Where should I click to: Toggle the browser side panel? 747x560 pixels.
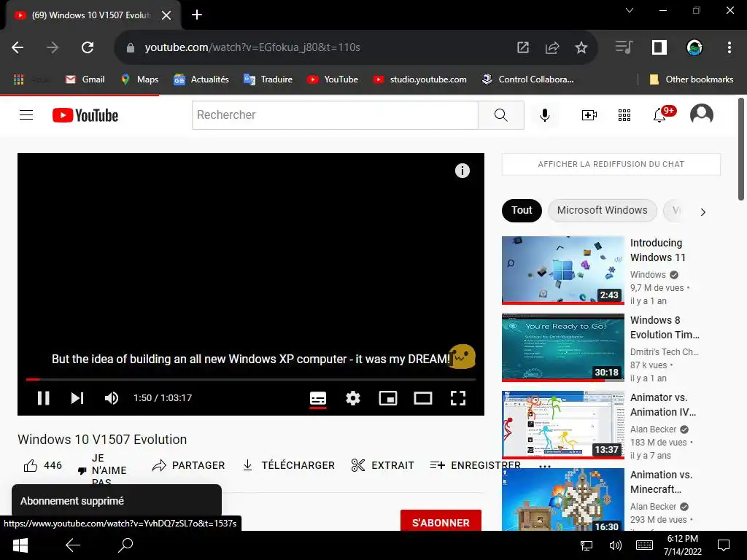[659, 47]
